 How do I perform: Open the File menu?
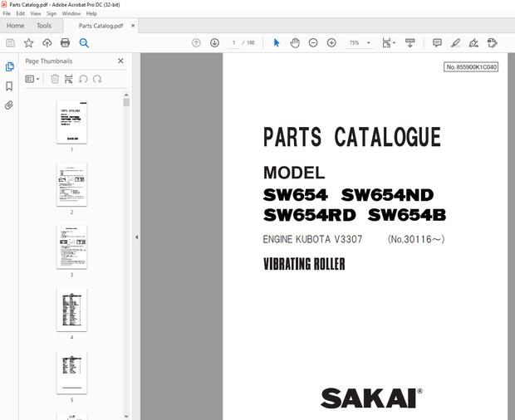[7, 14]
